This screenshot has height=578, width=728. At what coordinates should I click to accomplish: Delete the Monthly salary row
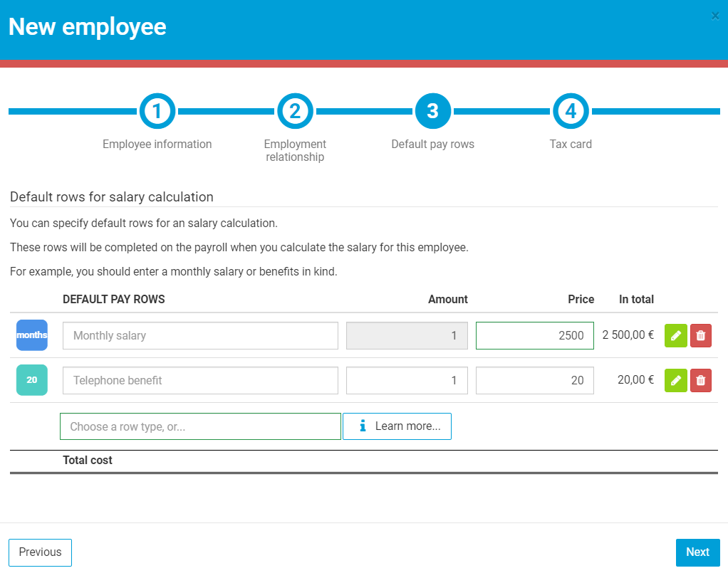click(x=701, y=335)
